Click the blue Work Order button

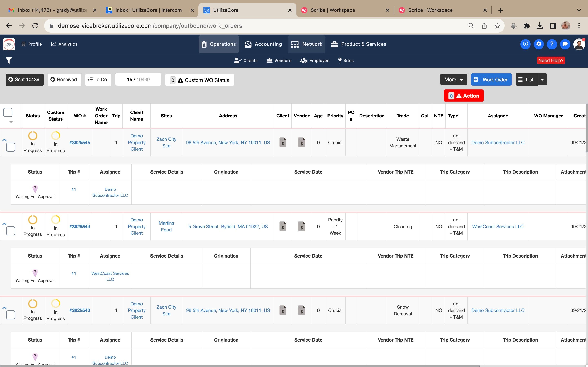[x=491, y=80]
